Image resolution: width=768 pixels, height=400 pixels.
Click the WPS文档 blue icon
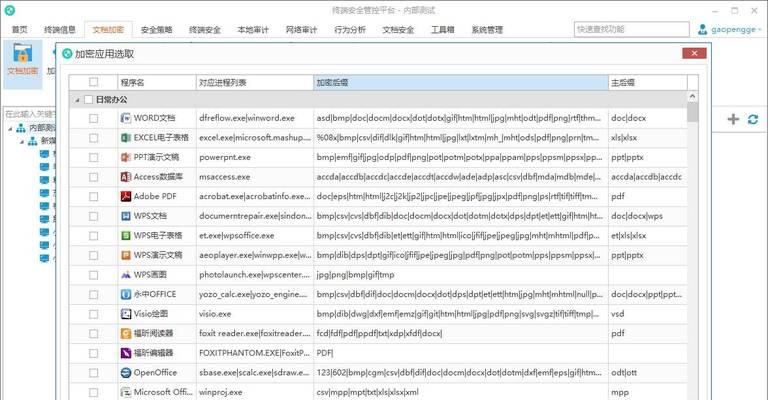126,216
